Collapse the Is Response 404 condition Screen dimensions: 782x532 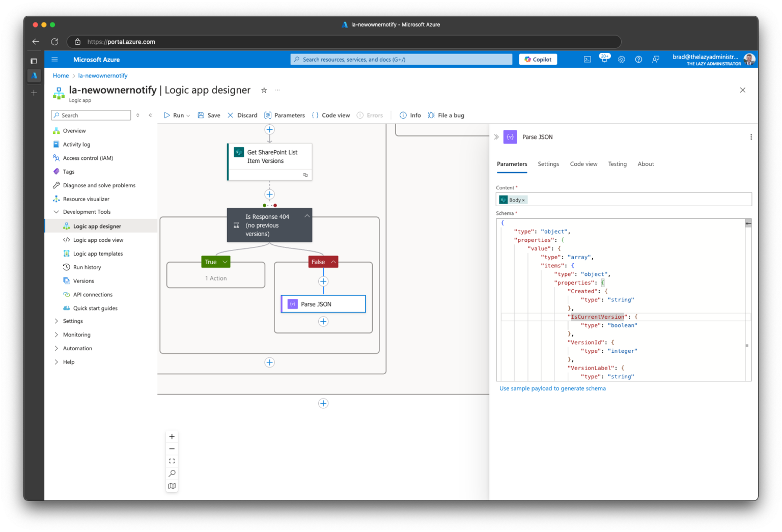click(x=307, y=216)
